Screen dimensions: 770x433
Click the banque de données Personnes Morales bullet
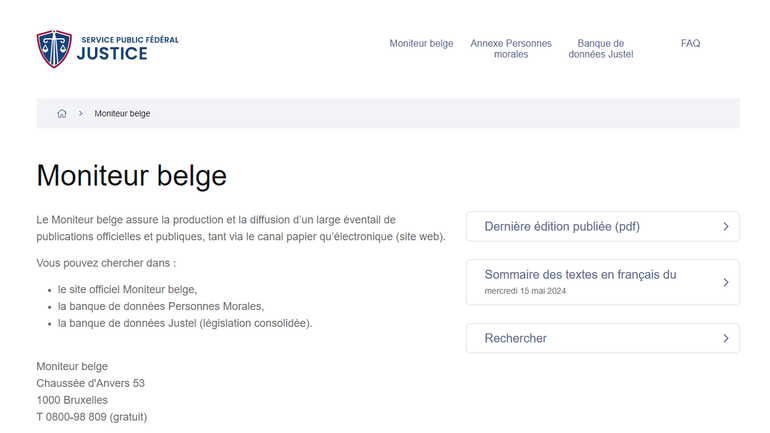(x=160, y=307)
